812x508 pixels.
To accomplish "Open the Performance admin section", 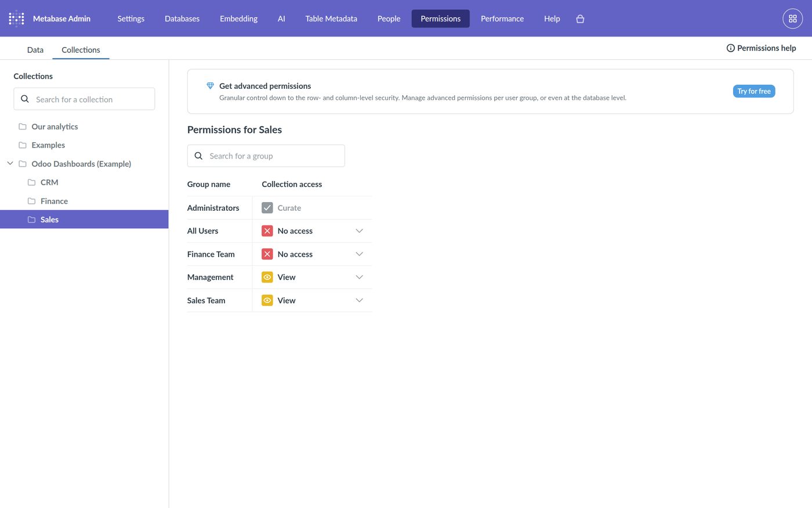I will [502, 19].
